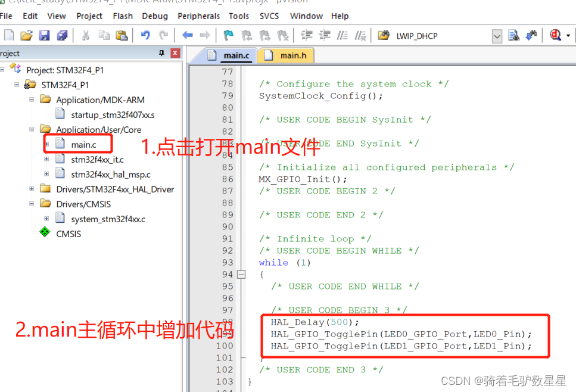The width and height of the screenshot is (576, 392).
Task: Click the incremental find icon
Action: point(531,35)
